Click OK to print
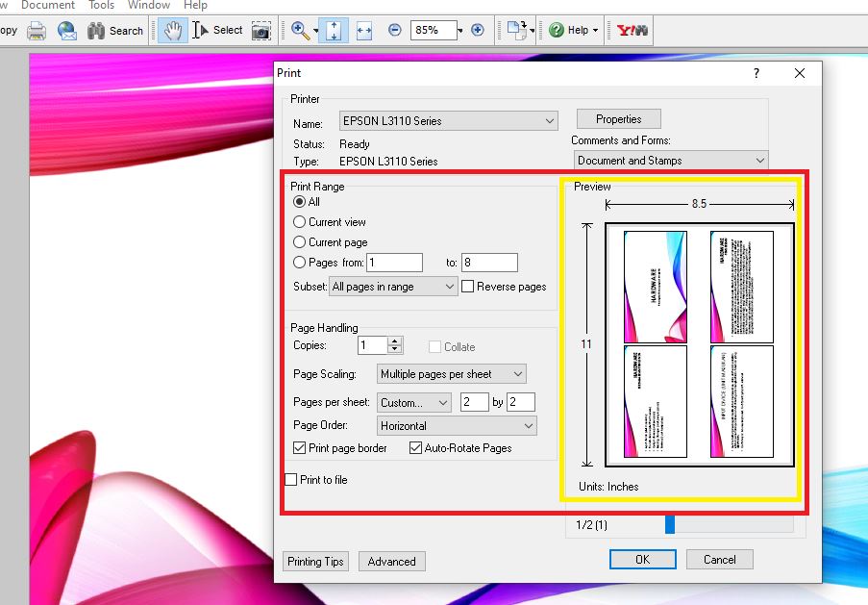The width and height of the screenshot is (868, 605). coord(643,560)
